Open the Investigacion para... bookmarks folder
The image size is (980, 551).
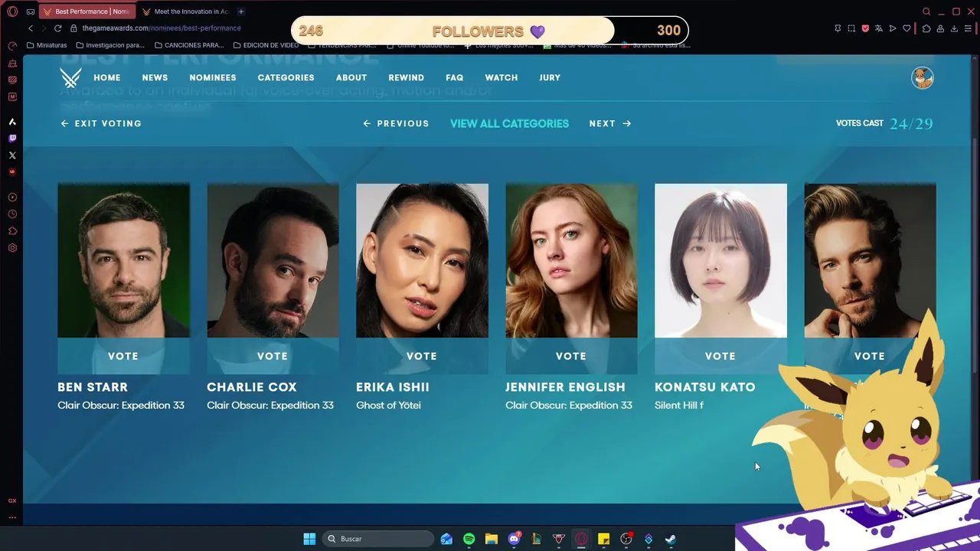(x=110, y=45)
